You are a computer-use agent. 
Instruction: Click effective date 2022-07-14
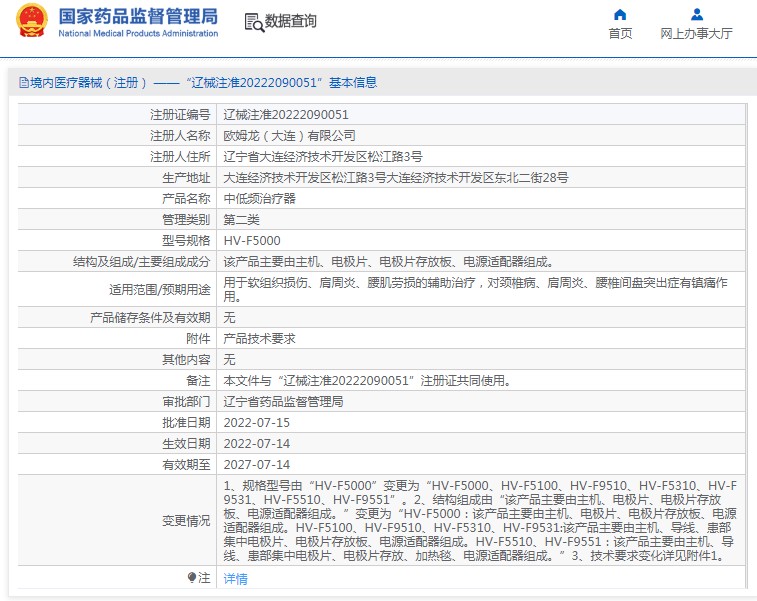(257, 444)
